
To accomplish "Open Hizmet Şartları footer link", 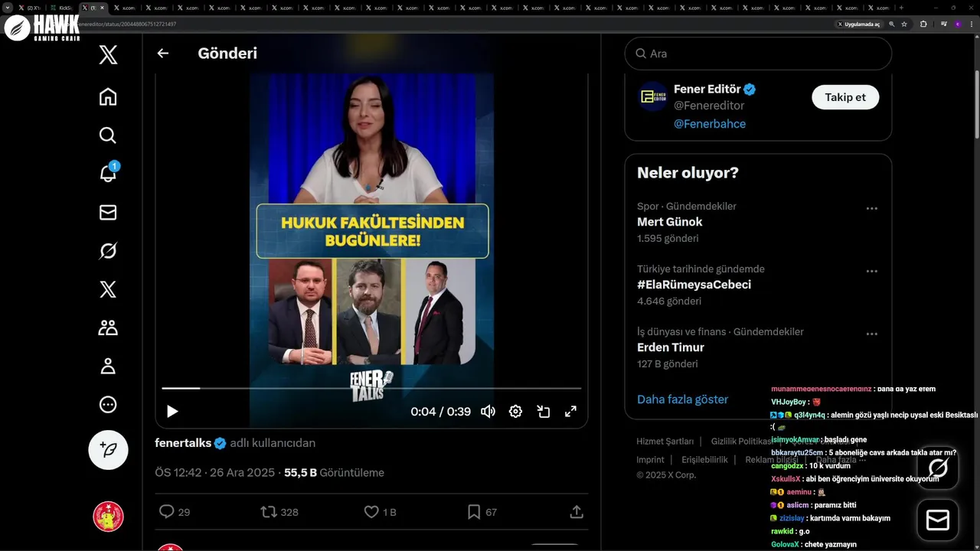I will point(665,442).
